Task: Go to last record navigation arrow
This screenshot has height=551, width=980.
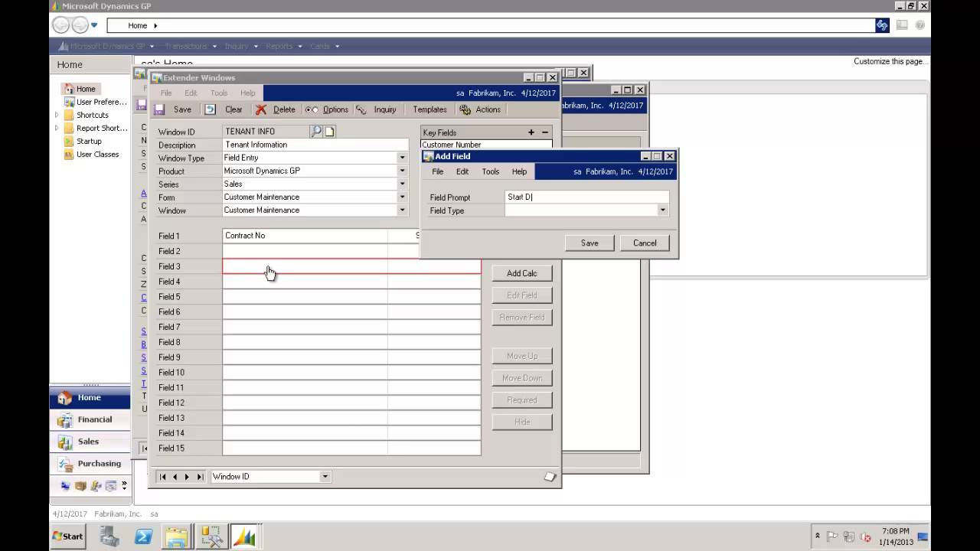Action: coord(200,477)
